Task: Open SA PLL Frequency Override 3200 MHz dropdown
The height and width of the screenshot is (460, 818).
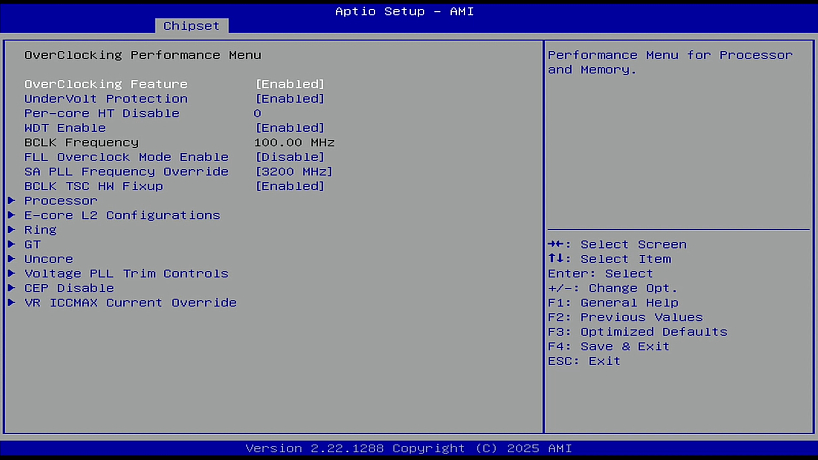Action: (294, 172)
